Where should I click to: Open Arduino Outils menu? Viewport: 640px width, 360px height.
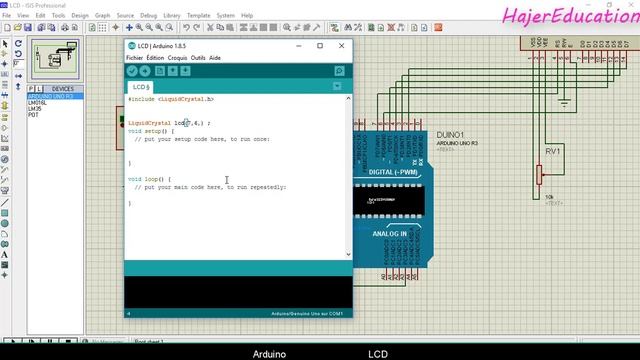(x=198, y=58)
